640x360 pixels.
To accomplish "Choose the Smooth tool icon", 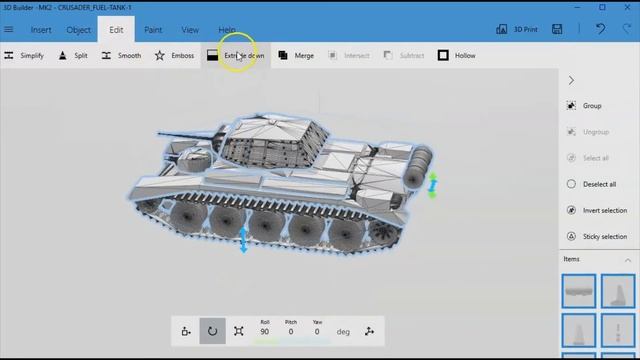I will pyautogui.click(x=106, y=56).
